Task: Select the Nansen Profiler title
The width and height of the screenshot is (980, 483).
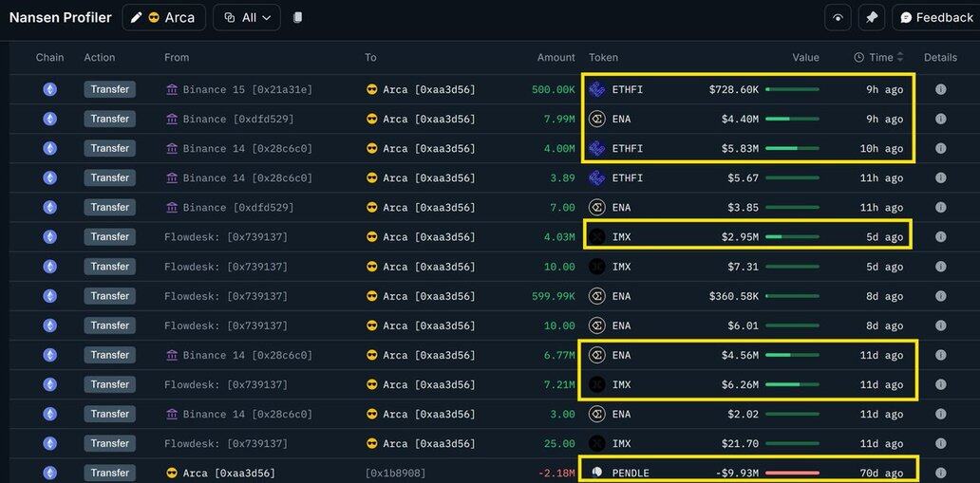Action: click(x=60, y=18)
